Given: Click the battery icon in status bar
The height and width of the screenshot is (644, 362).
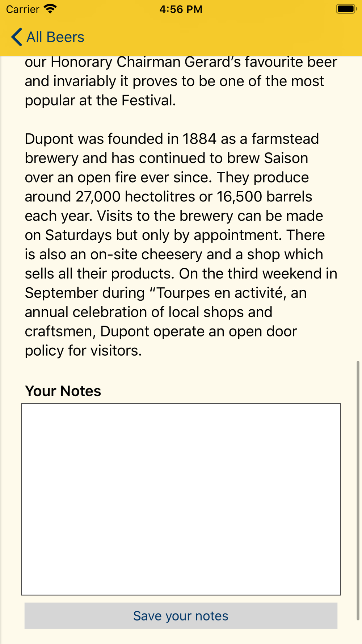Looking at the screenshot, I should [346, 9].
